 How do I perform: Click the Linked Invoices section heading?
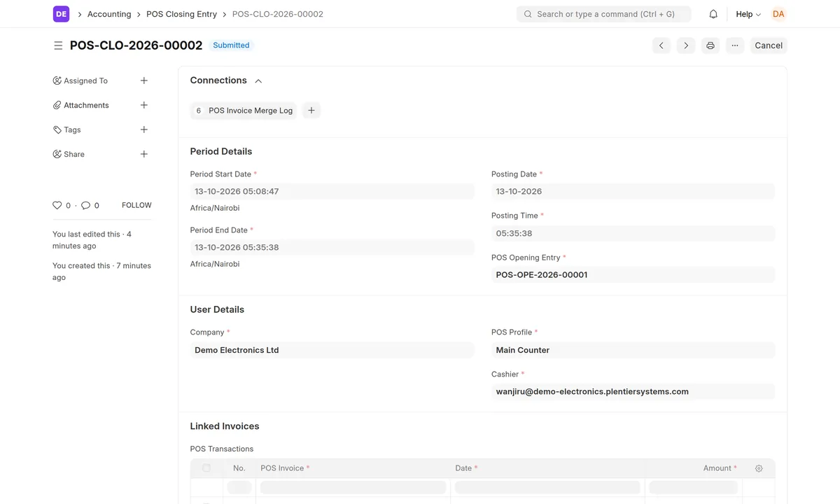tap(225, 426)
